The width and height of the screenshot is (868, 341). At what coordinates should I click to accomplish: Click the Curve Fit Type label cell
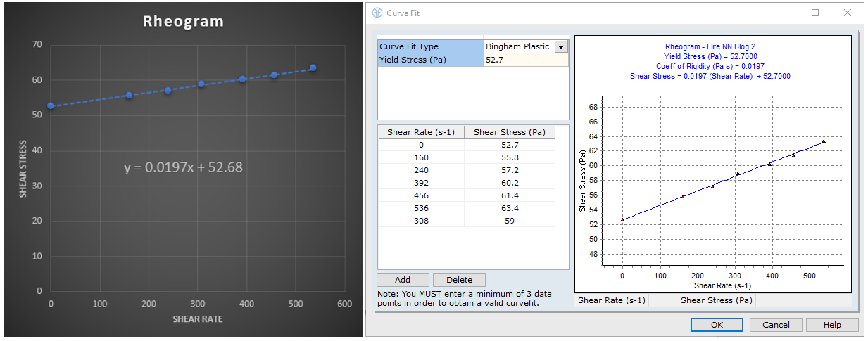click(430, 47)
